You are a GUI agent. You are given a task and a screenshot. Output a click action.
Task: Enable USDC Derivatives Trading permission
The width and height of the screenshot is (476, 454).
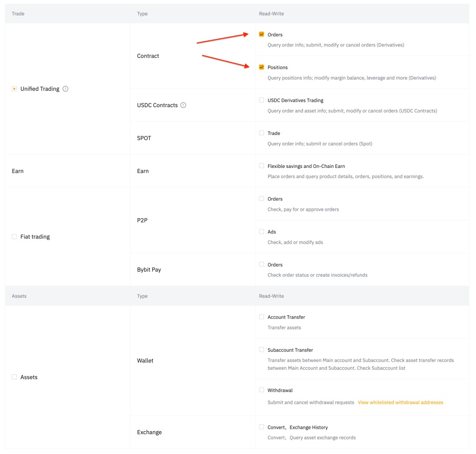[x=261, y=100]
